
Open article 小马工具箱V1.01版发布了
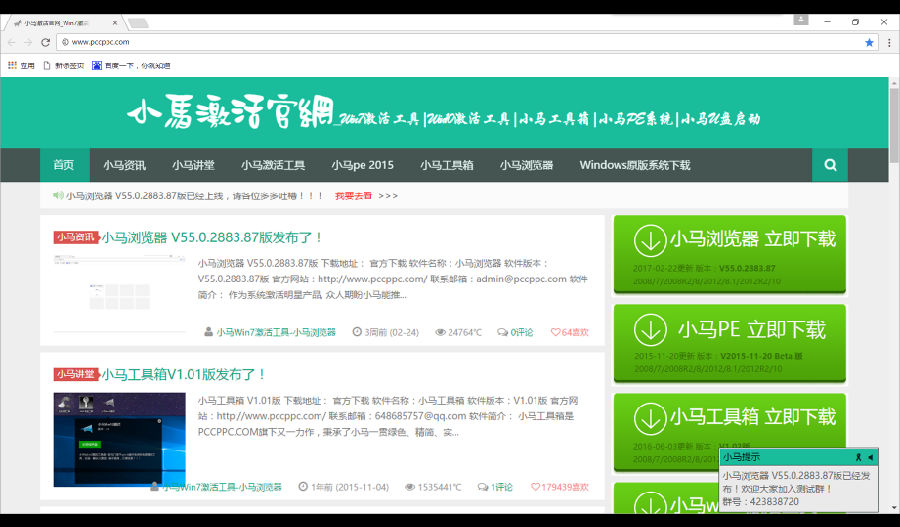click(x=184, y=374)
